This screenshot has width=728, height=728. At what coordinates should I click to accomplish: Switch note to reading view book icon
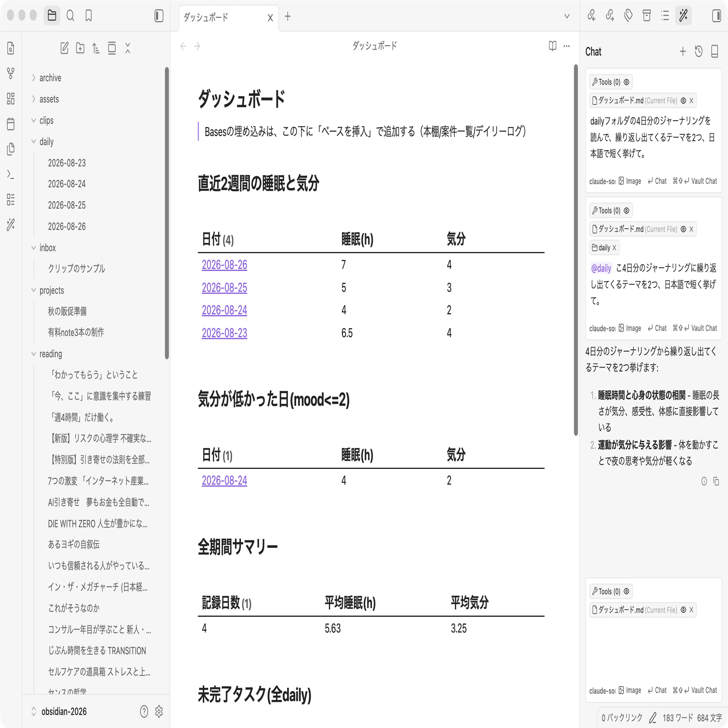[x=553, y=46]
